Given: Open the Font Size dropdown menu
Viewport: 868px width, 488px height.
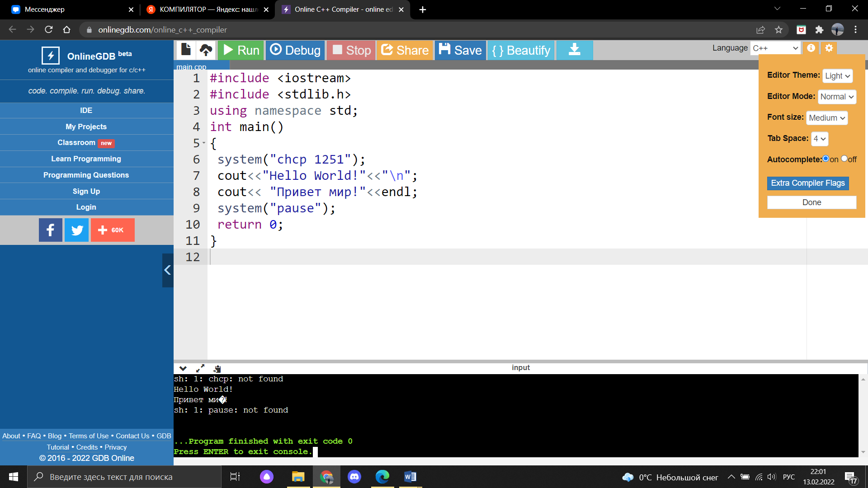Looking at the screenshot, I should tap(826, 117).
